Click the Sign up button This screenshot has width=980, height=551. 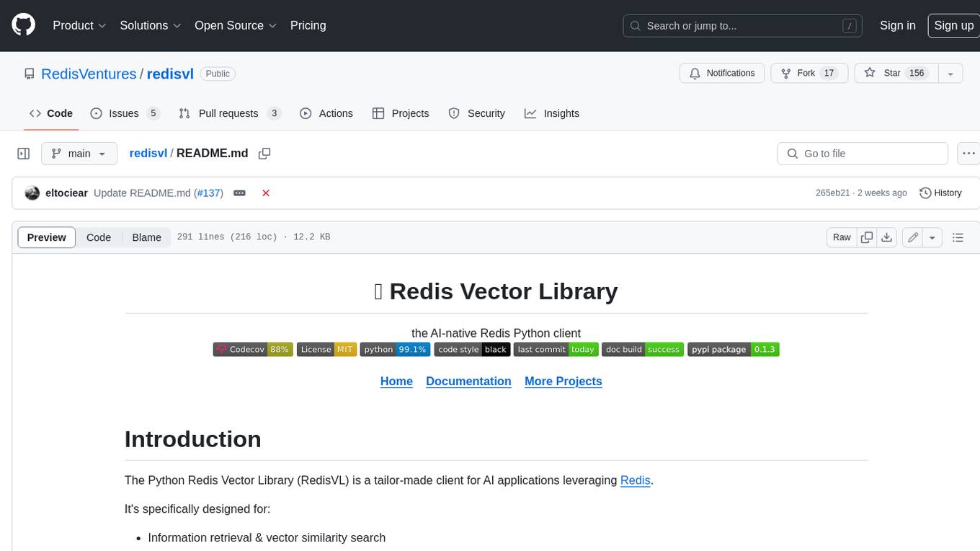coord(953,25)
